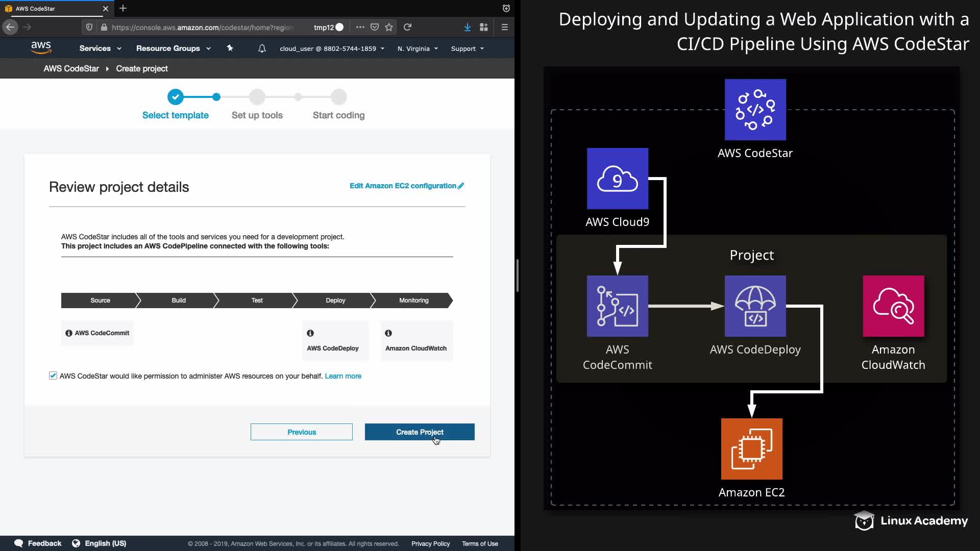The width and height of the screenshot is (980, 551).
Task: Open the notifications bell
Action: point(262,48)
